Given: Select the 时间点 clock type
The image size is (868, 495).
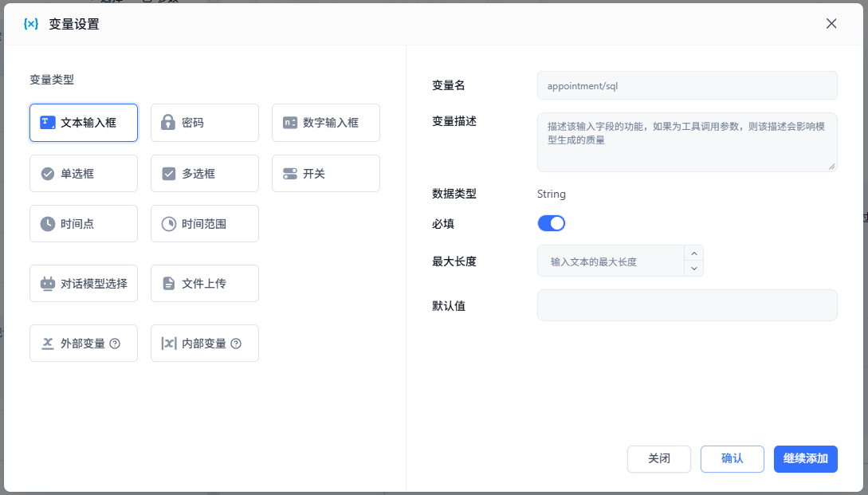Looking at the screenshot, I should coord(84,224).
